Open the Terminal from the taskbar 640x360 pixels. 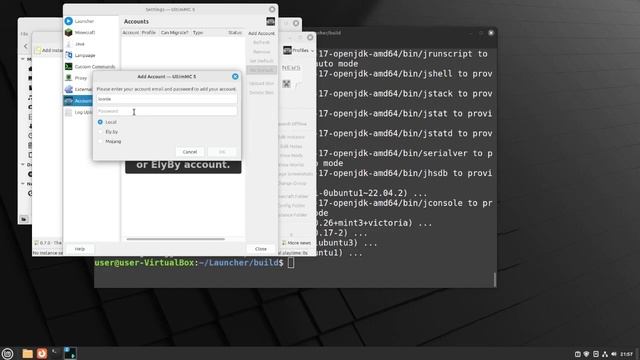point(56,353)
